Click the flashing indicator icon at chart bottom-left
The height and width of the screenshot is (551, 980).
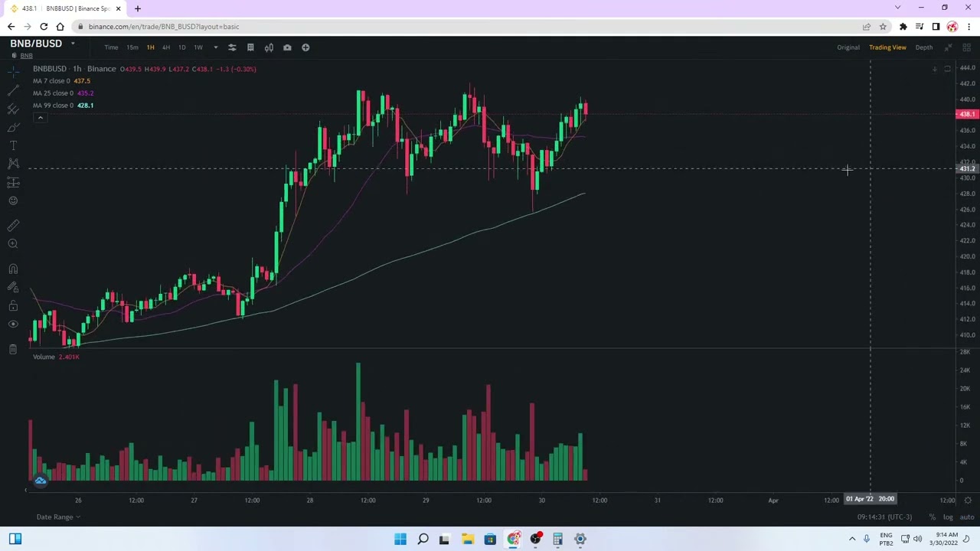(x=40, y=481)
